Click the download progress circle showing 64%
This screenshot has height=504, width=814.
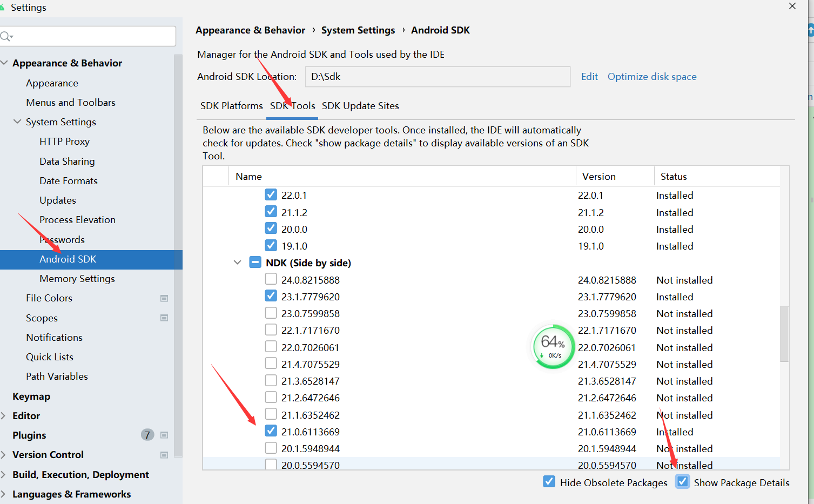coord(553,346)
